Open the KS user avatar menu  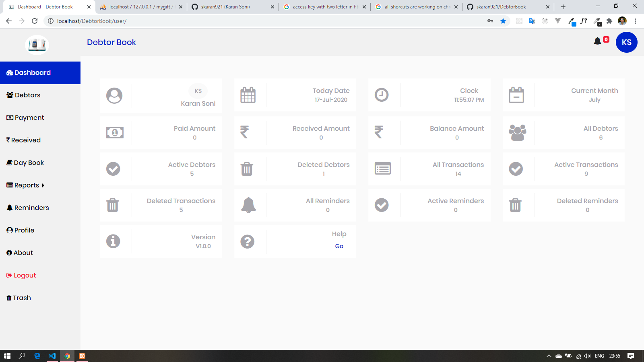[626, 42]
